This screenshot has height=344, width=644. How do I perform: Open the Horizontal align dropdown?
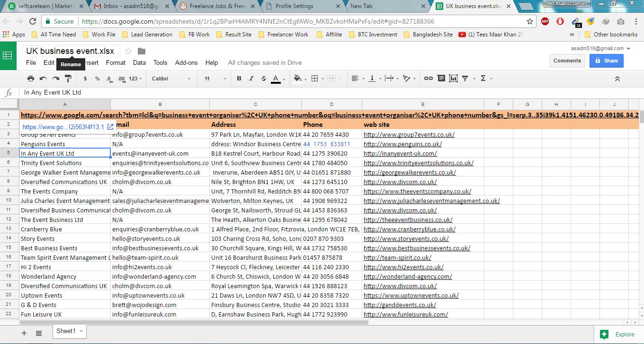357,79
